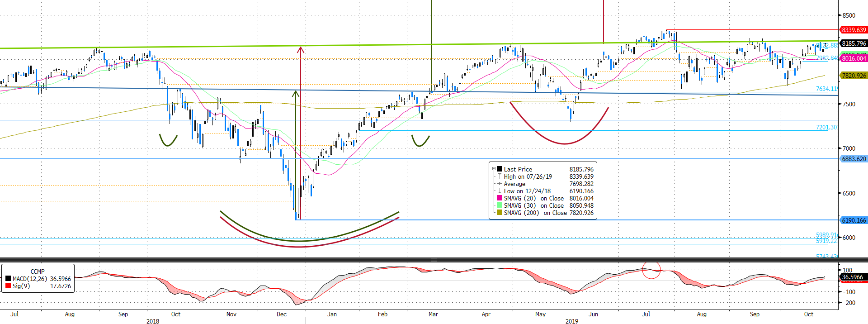Click the 2019 year label on time axis
868x324 pixels.
point(571,321)
